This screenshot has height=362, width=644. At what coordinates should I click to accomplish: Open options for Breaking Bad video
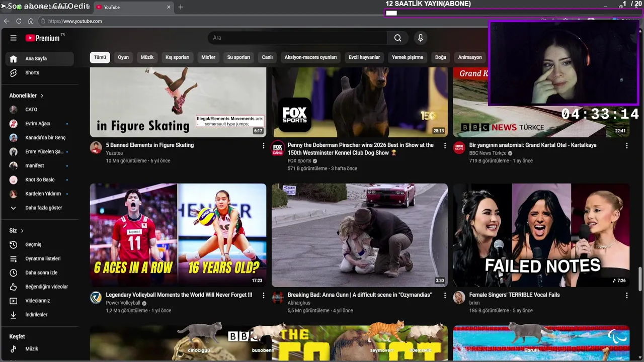pos(445,295)
